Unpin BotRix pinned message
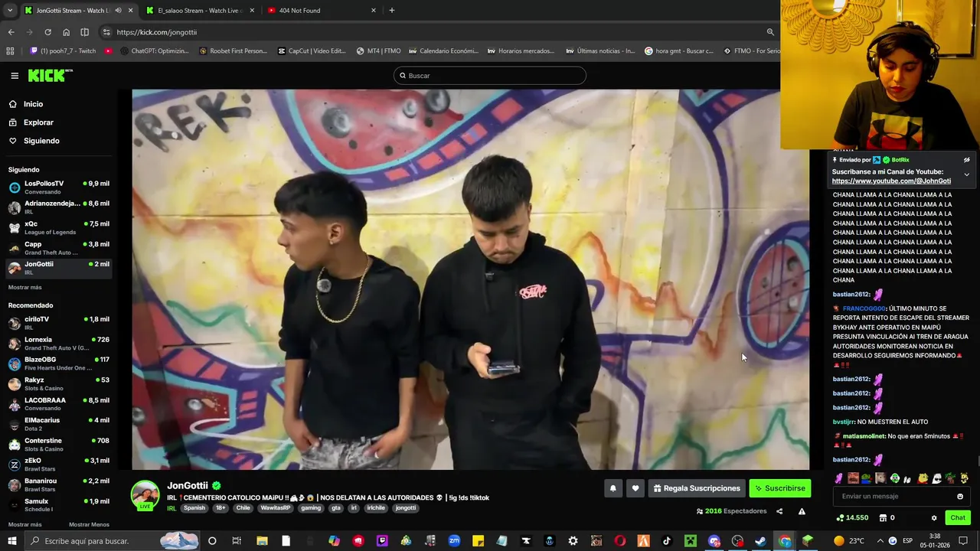 [966, 160]
